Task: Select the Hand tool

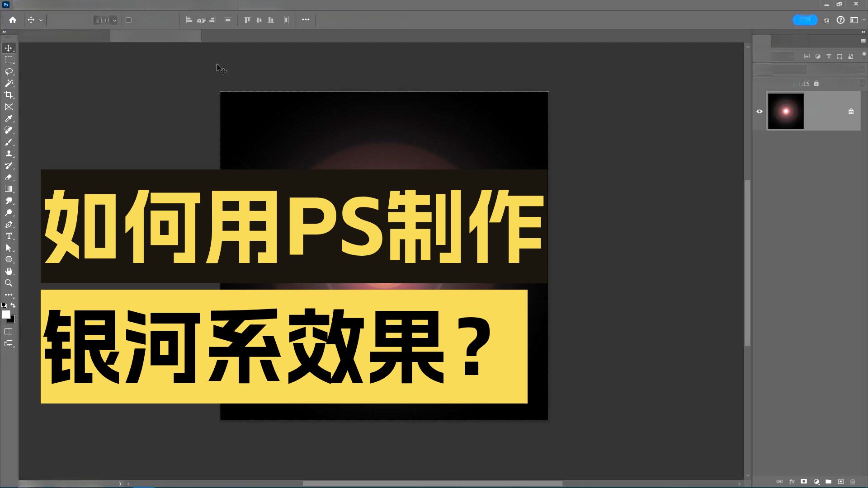Action: point(9,271)
